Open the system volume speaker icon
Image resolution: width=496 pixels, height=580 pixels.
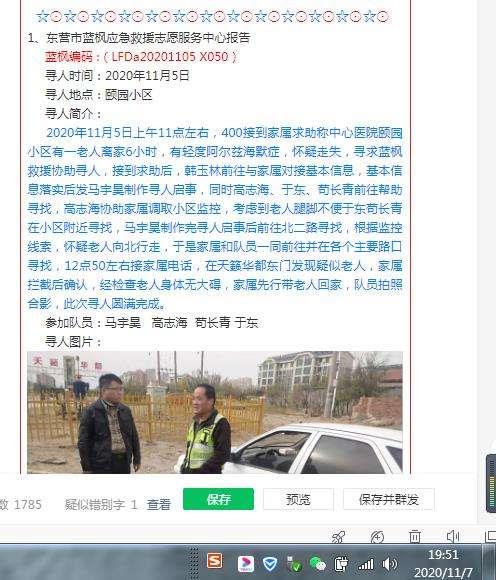tap(389, 564)
